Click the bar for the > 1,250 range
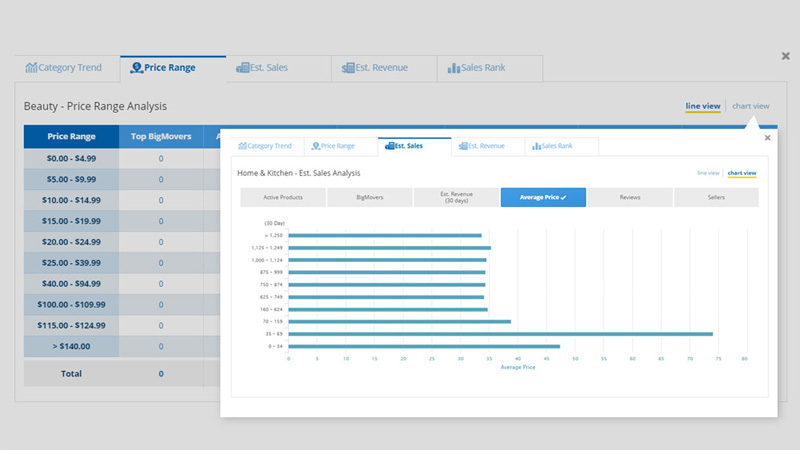 pyautogui.click(x=385, y=235)
